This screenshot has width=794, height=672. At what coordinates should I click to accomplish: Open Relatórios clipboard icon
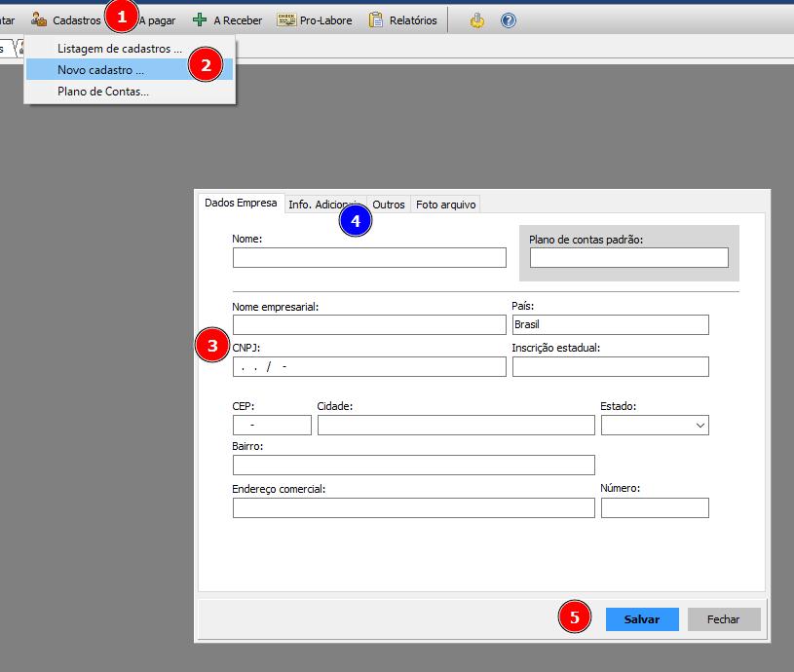tap(376, 19)
